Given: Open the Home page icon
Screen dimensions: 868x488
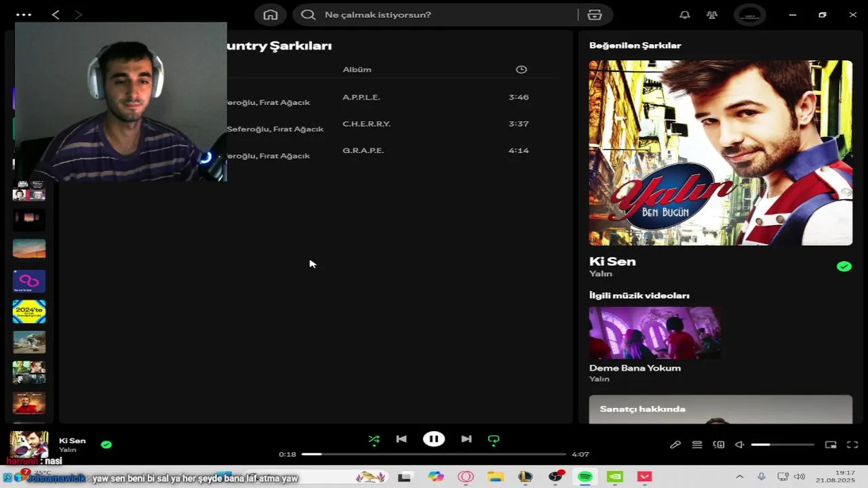Looking at the screenshot, I should point(271,15).
